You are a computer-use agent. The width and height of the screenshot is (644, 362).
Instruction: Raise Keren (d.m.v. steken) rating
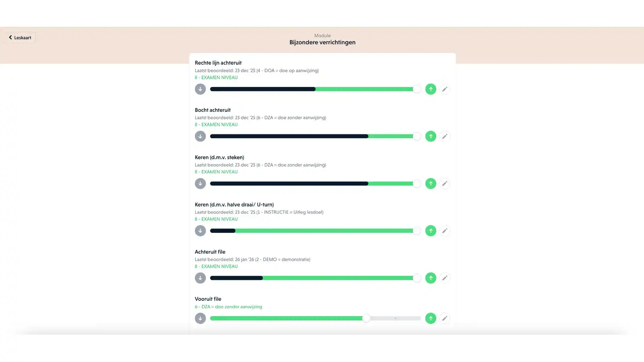click(431, 184)
